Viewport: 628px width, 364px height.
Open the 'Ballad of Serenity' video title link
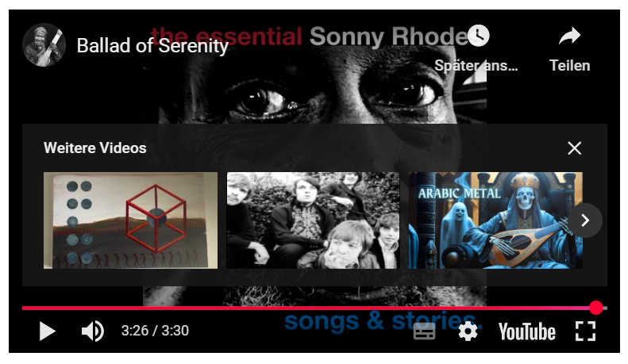point(152,46)
